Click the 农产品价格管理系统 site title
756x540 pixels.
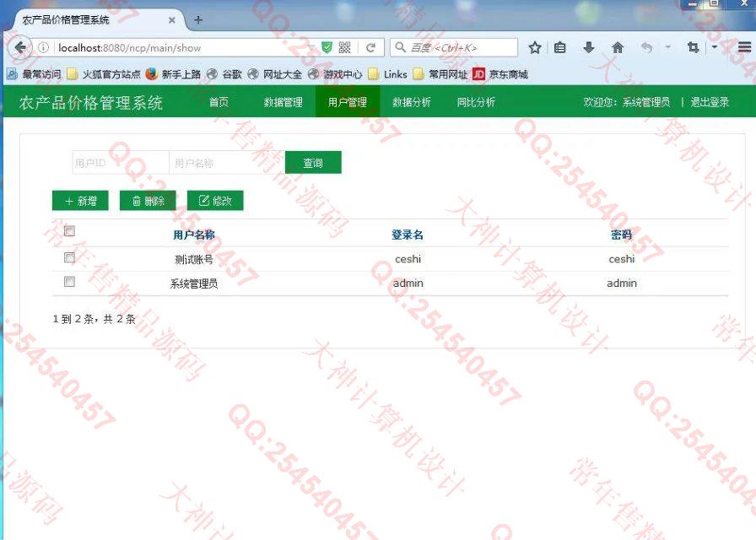pos(91,102)
